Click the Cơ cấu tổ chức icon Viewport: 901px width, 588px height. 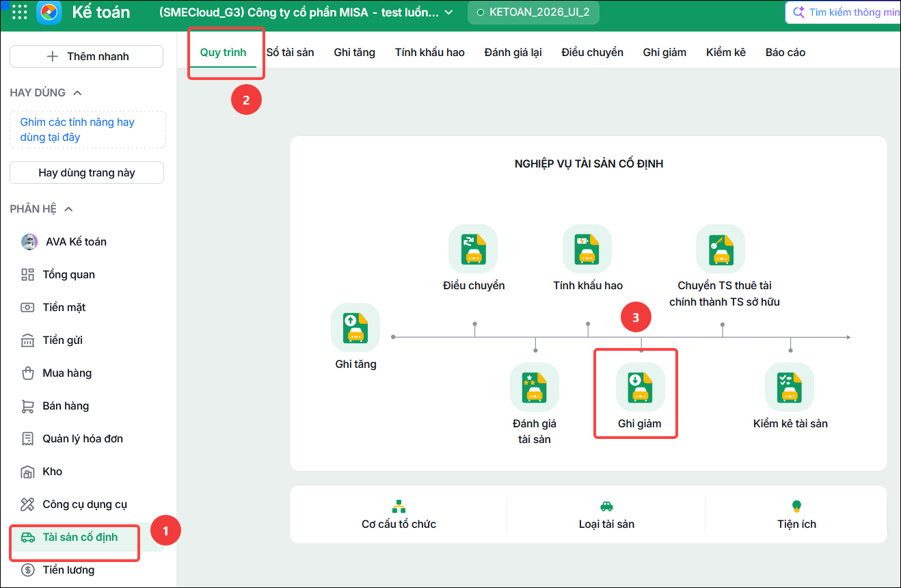pos(399,506)
